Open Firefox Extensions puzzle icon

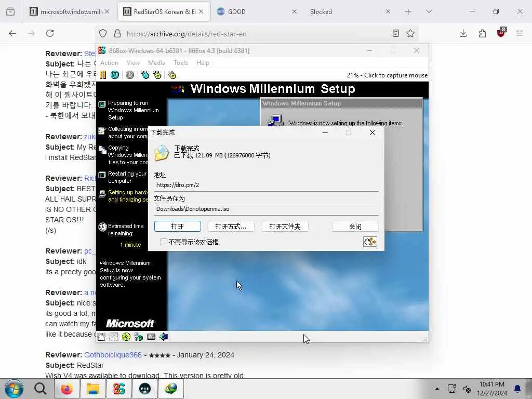pyautogui.click(x=482, y=33)
